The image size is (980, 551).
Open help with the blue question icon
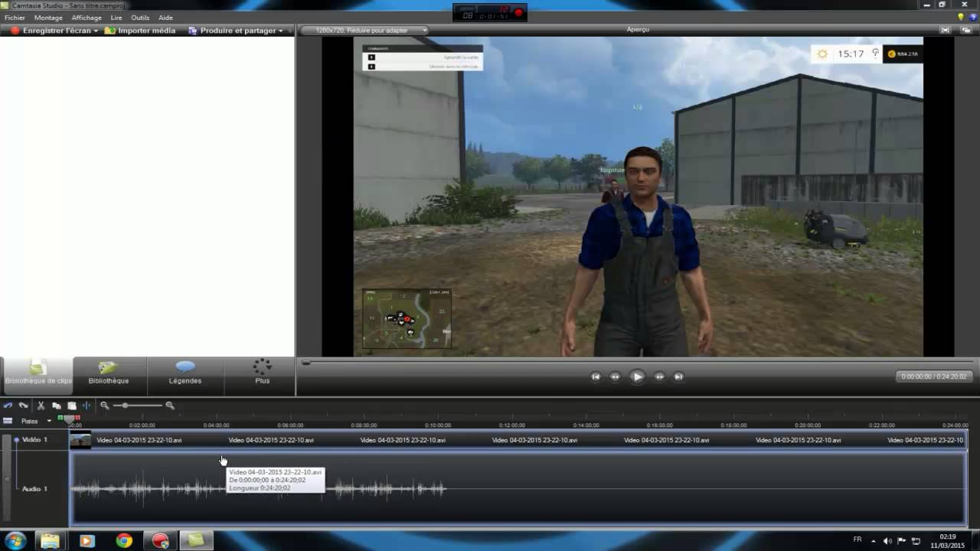972,17
